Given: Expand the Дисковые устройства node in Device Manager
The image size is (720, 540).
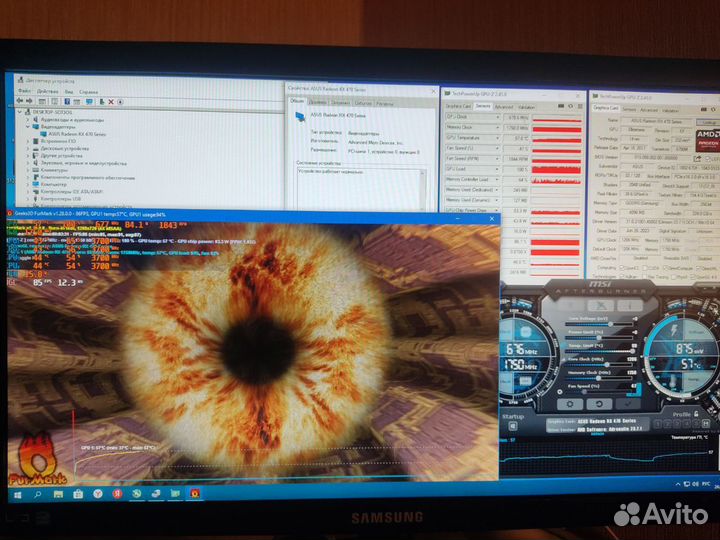Looking at the screenshot, I should (x=28, y=148).
